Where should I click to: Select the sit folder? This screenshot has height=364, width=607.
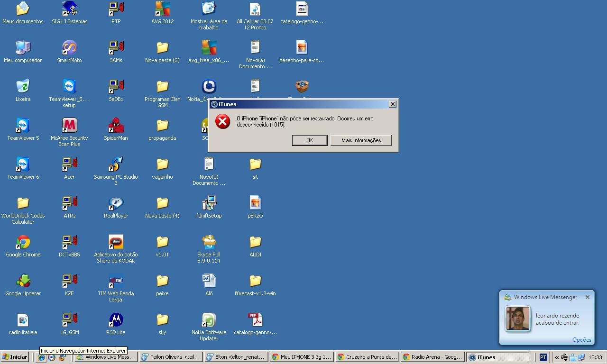[x=255, y=164]
